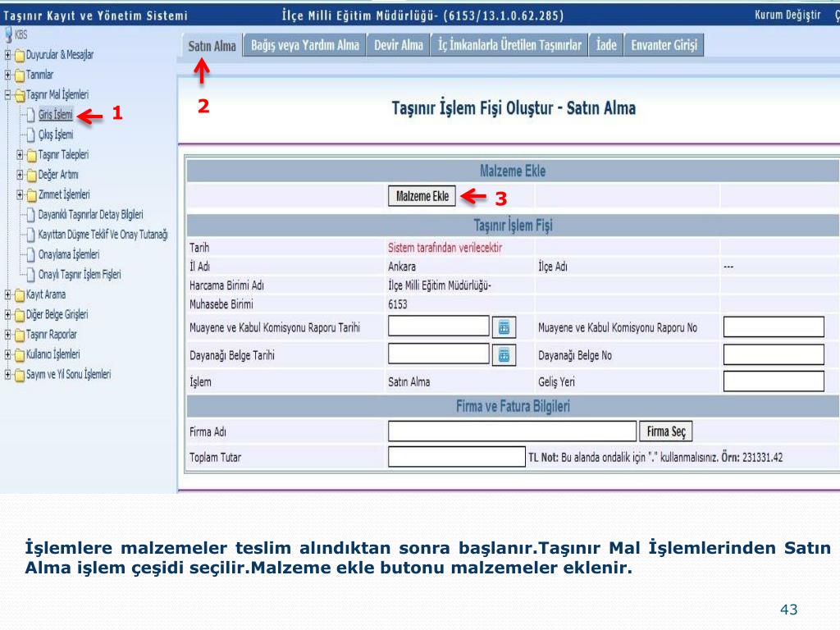Click the '6153' Muhasebe Birimi value
This screenshot has width=840, height=630.
398,304
